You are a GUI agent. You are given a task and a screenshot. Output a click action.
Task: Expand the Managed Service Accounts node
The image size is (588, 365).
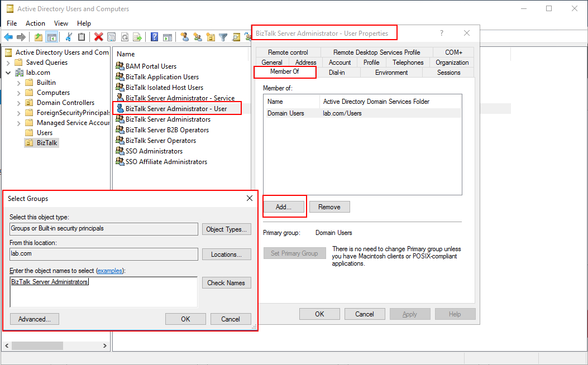tap(19, 123)
